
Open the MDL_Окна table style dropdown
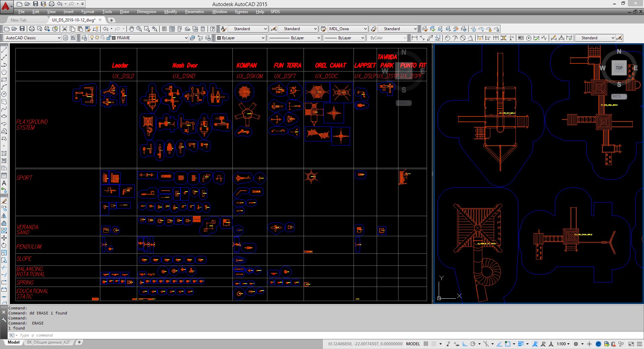[365, 29]
